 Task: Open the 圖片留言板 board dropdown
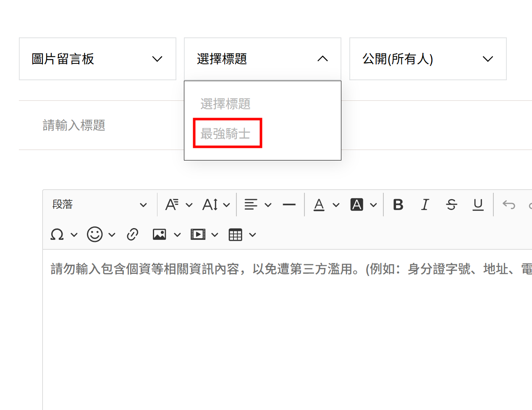97,59
